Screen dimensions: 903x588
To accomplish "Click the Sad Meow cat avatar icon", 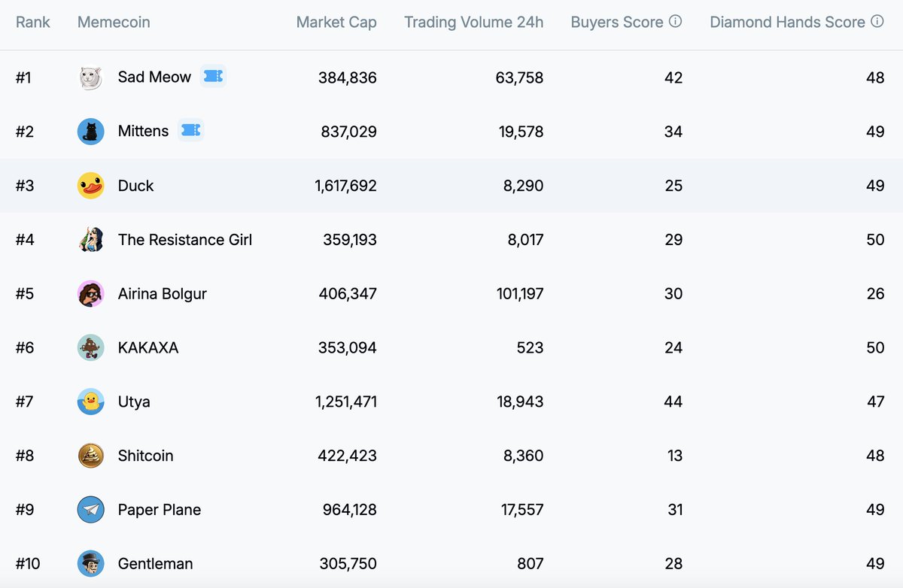I will pyautogui.click(x=90, y=77).
